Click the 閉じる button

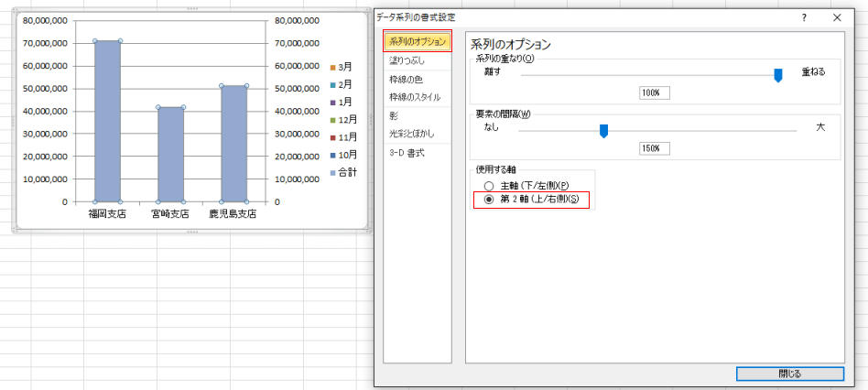pyautogui.click(x=790, y=374)
